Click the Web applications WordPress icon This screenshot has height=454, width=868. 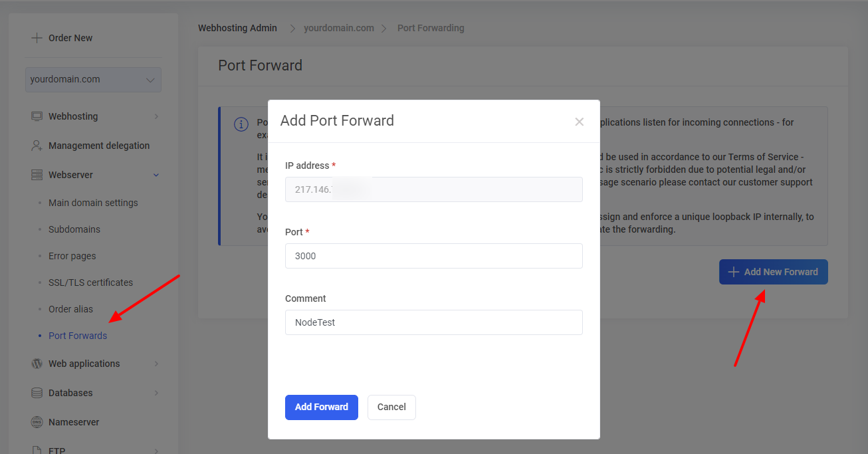[36, 364]
